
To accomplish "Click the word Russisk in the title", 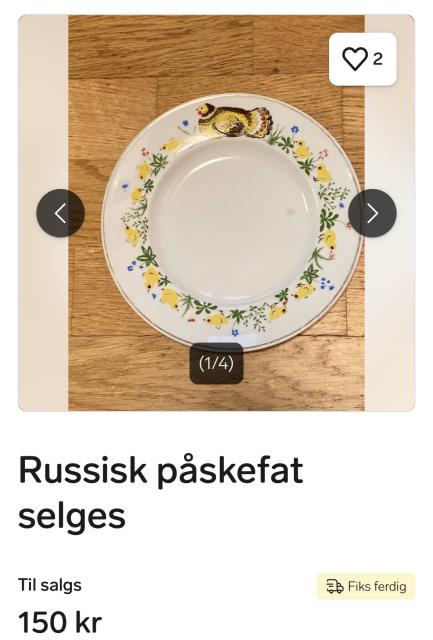I will coord(82,469).
